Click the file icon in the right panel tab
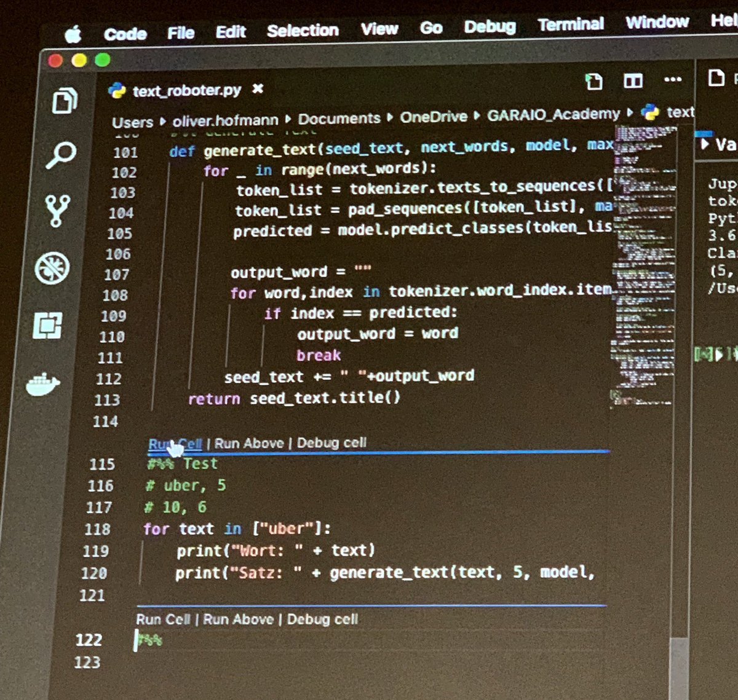This screenshot has width=738, height=700. coord(716,78)
